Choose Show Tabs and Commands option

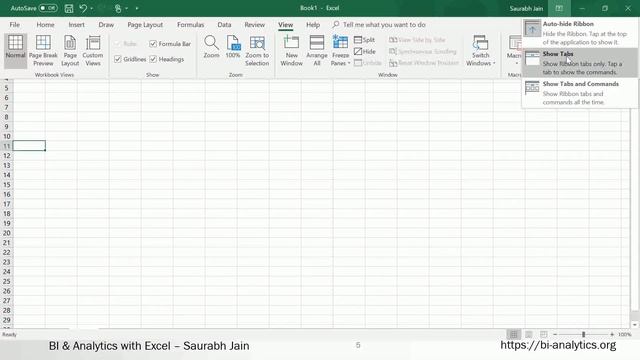click(x=580, y=93)
